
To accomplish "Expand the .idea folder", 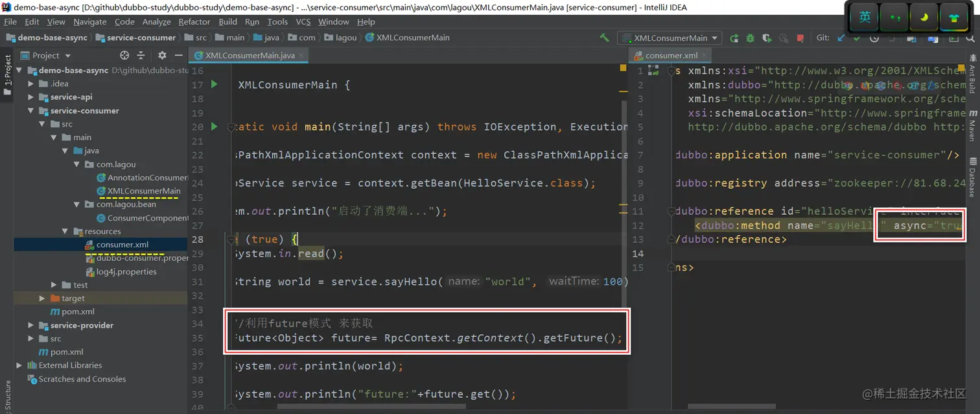I will (x=30, y=84).
